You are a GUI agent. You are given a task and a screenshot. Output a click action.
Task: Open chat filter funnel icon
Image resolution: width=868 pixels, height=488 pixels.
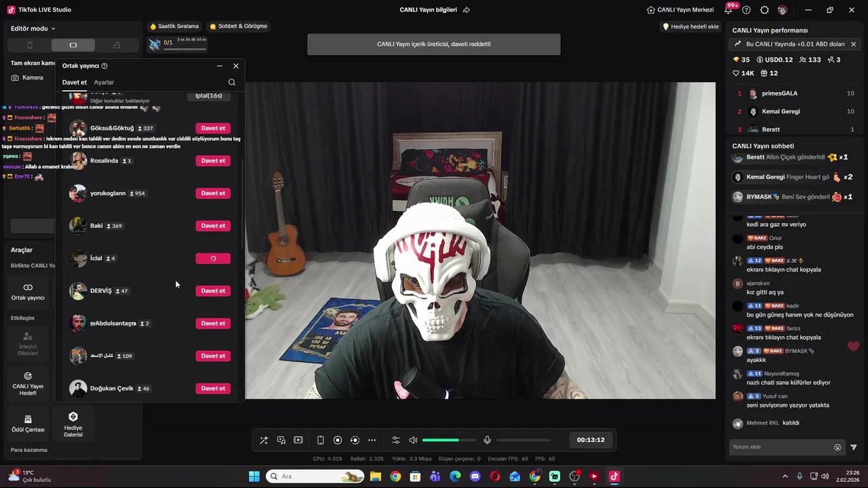tap(854, 447)
